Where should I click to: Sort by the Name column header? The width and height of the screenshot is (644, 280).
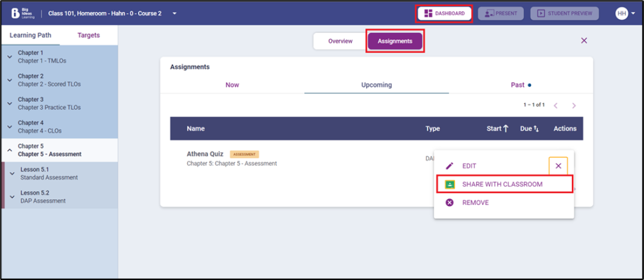coord(196,128)
